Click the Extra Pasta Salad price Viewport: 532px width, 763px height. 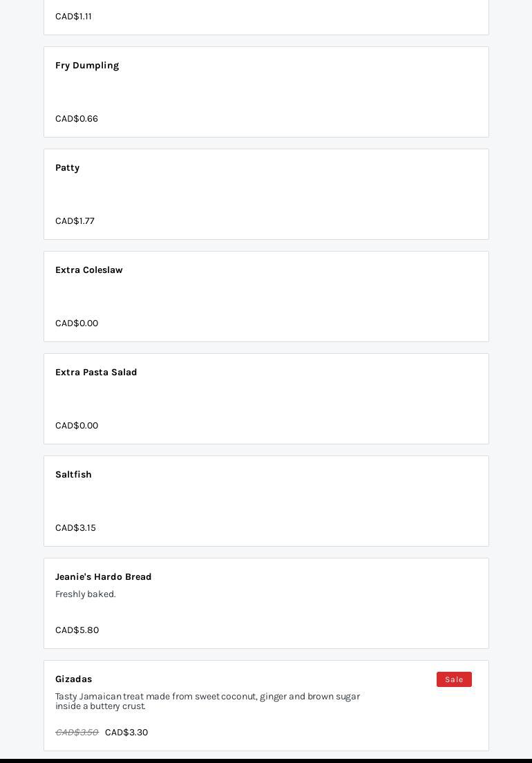[x=77, y=426]
